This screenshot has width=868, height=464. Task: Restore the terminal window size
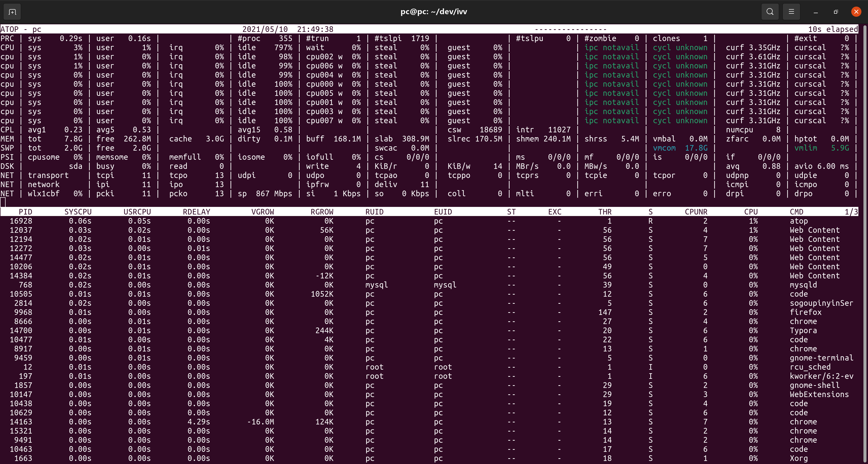[836, 12]
